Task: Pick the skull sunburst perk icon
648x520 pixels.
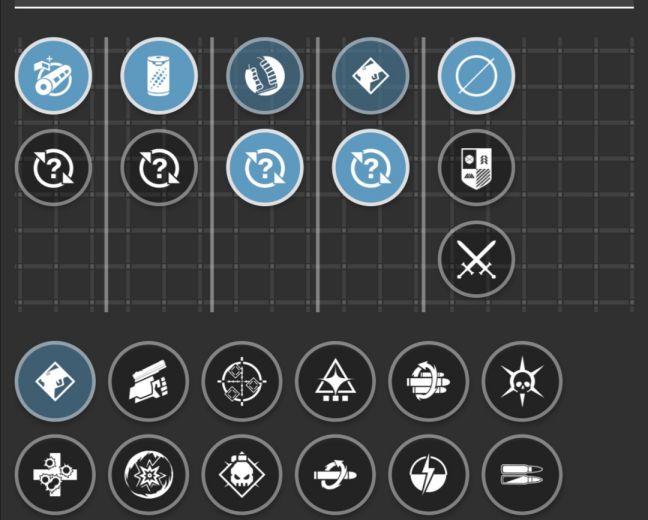Action: (522, 381)
